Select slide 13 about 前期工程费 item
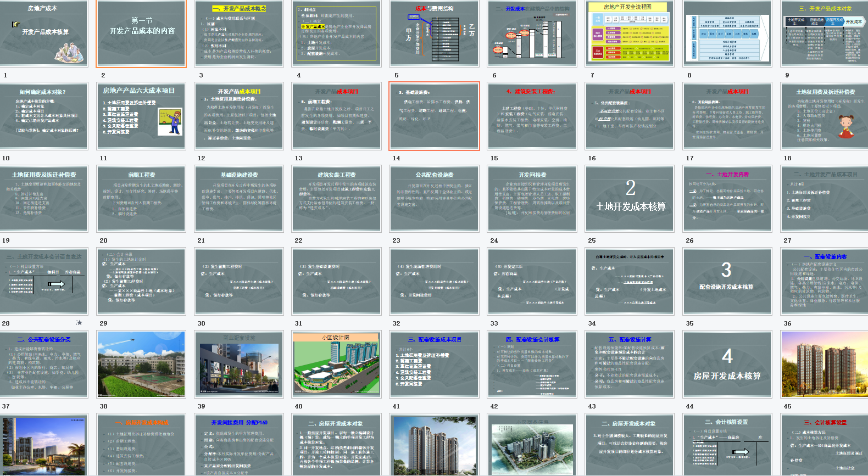The height and width of the screenshot is (476, 868). 337,116
